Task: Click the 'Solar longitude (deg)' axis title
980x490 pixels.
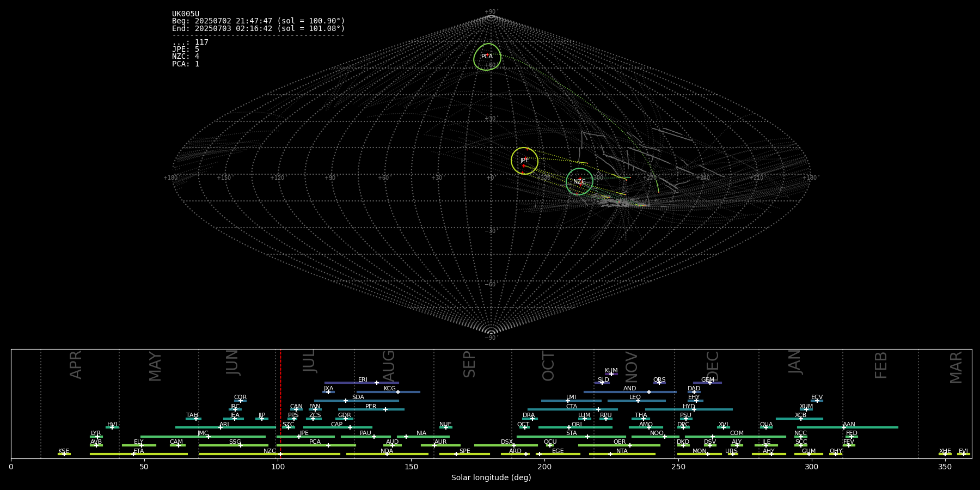Action: pos(491,477)
